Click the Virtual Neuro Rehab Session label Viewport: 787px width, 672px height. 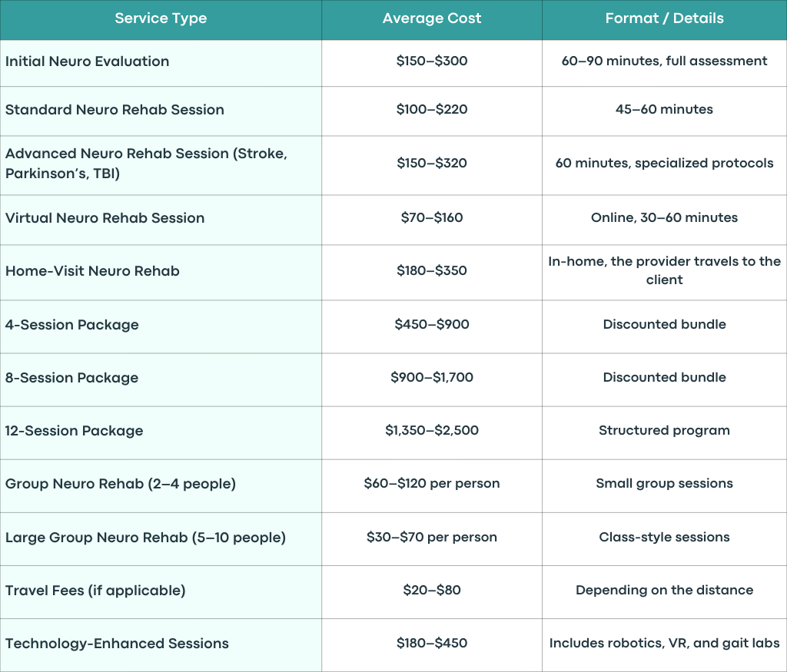[105, 218]
